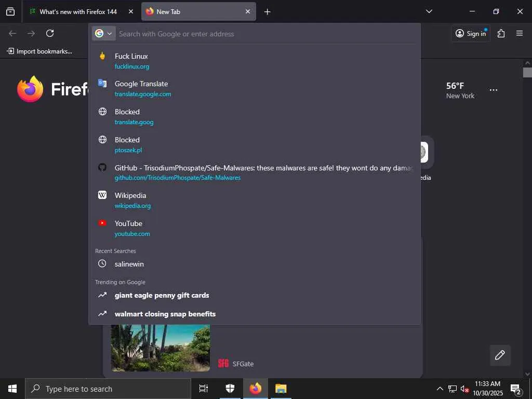Select the Wikipedia suggestion title
Viewport: 532px width, 399px height.
(x=130, y=196)
